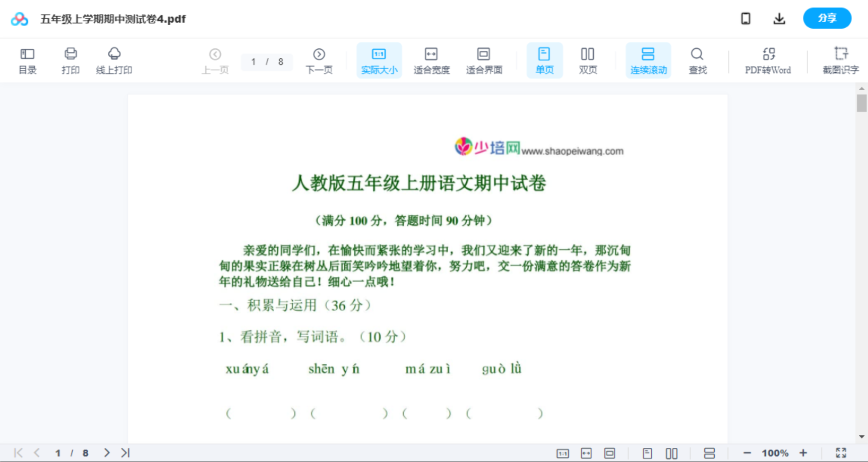Open the PDF转Word converter
Viewport: 868px width, 462px height.
pos(768,60)
